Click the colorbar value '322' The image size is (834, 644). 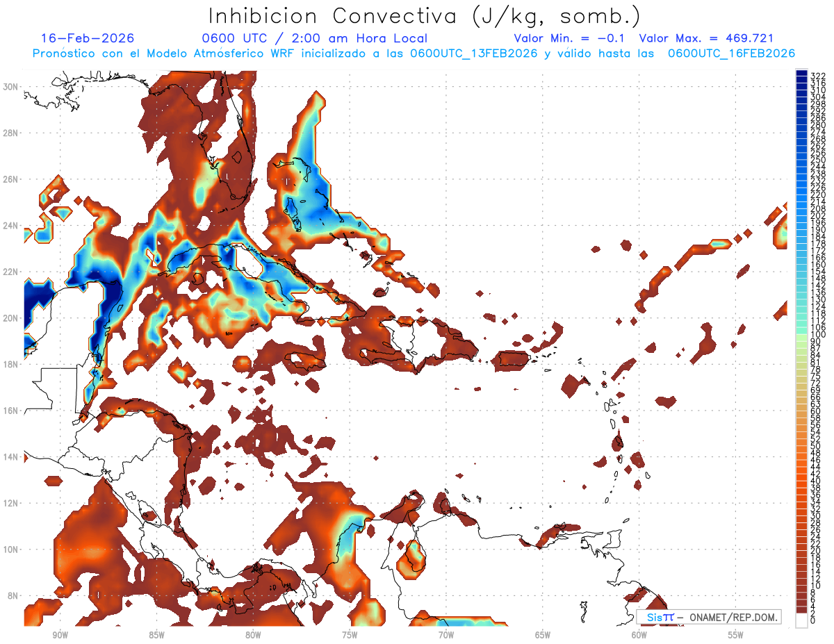pos(818,76)
